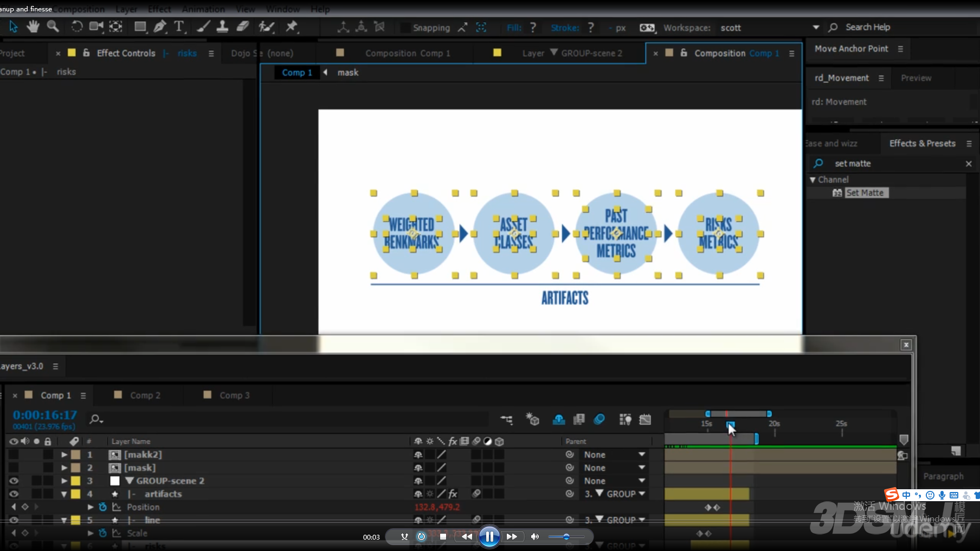
Task: Select the Type text tool
Action: (179, 27)
